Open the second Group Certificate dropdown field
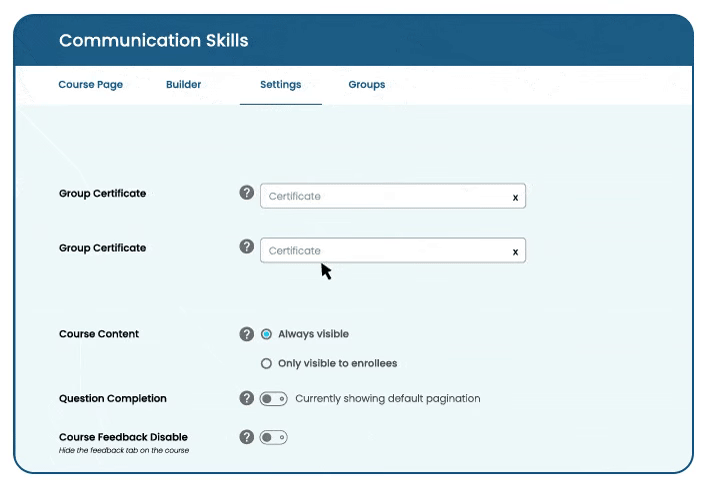This screenshot has height=490, width=708. [393, 250]
